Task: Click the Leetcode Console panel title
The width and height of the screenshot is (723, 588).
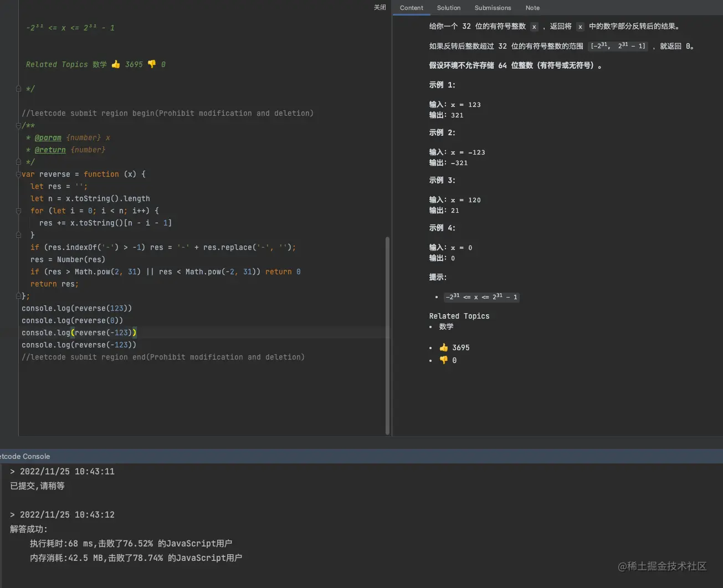Action: pos(25,456)
